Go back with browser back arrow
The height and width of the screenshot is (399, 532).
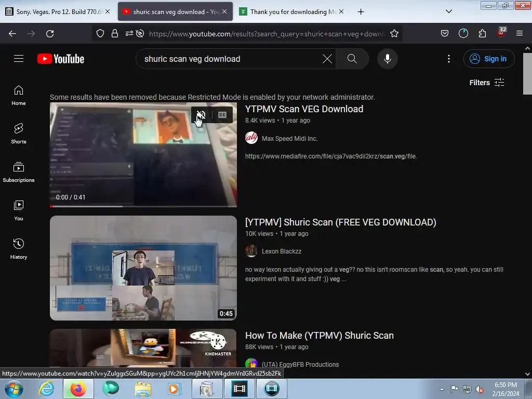pyautogui.click(x=12, y=34)
